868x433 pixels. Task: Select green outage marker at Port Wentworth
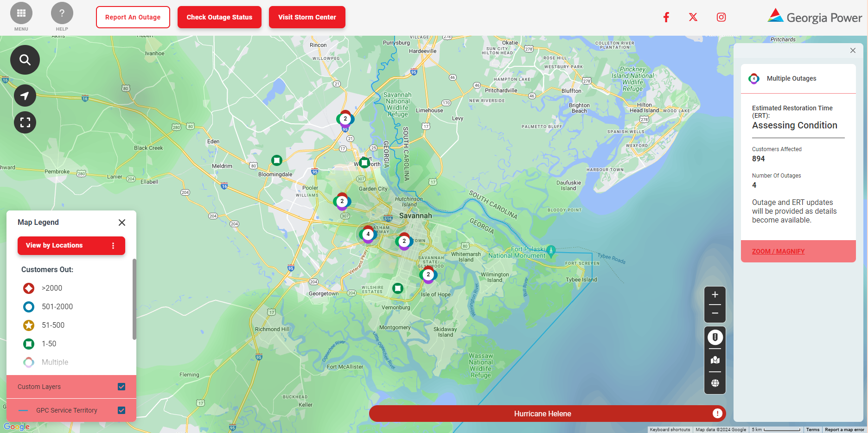pos(364,162)
